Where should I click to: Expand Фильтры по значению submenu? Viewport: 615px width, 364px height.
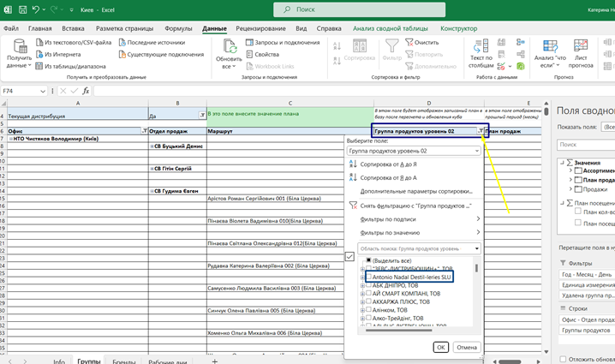(x=420, y=232)
